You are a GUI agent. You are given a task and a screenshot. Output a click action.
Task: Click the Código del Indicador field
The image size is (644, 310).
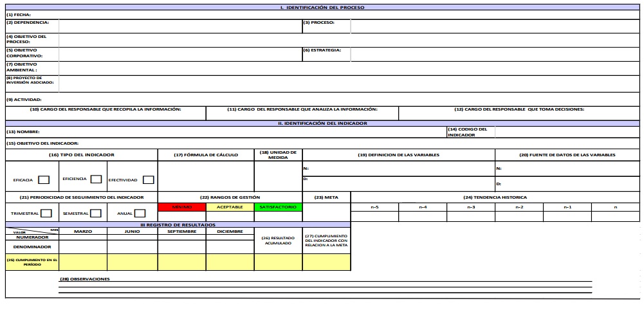pyautogui.click(x=567, y=132)
